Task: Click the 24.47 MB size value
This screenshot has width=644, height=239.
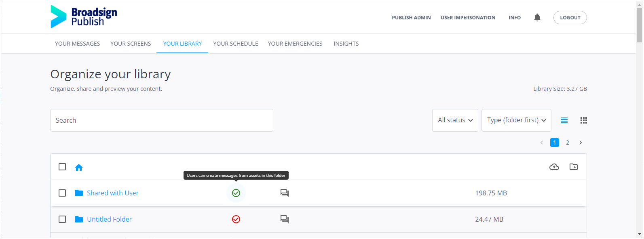Action: pos(489,219)
